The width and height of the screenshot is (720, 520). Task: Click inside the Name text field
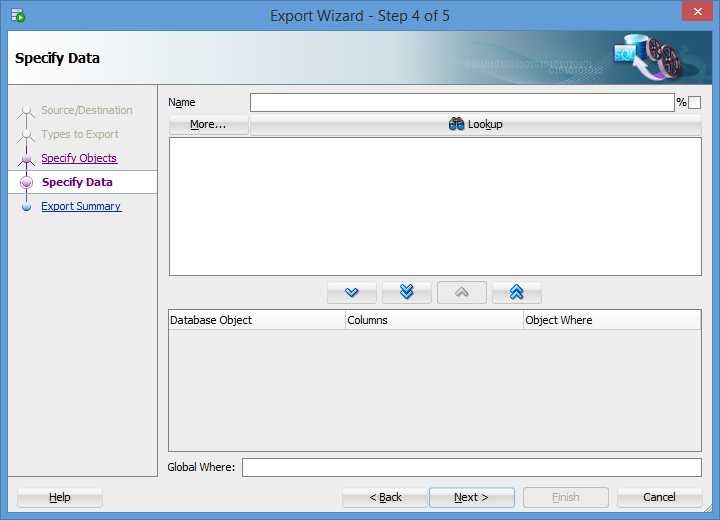click(461, 103)
